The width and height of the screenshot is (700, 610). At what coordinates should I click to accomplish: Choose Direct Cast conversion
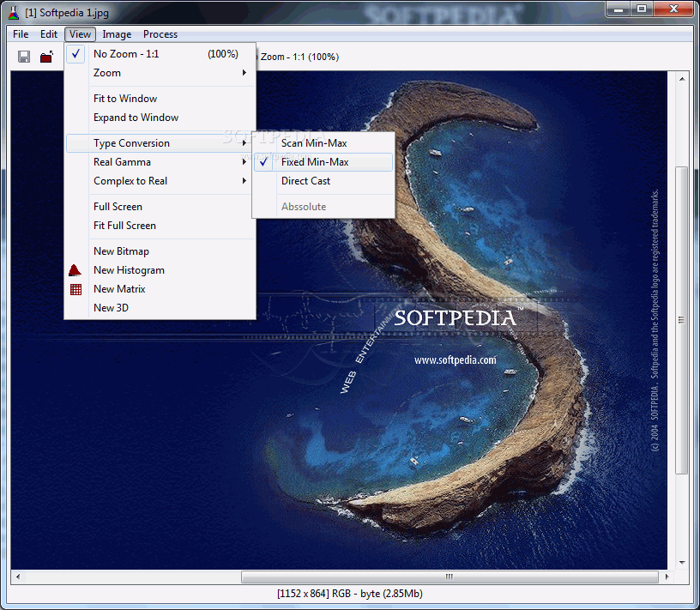point(323,181)
